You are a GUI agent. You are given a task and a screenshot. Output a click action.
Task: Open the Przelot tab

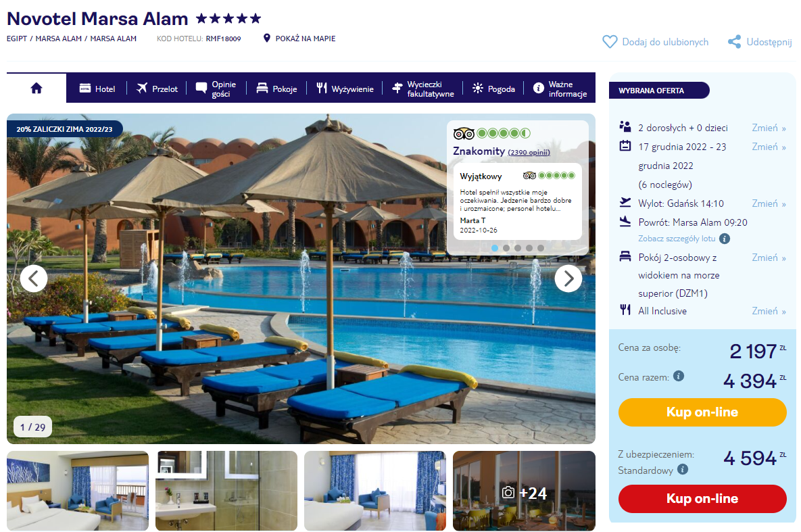(x=157, y=89)
